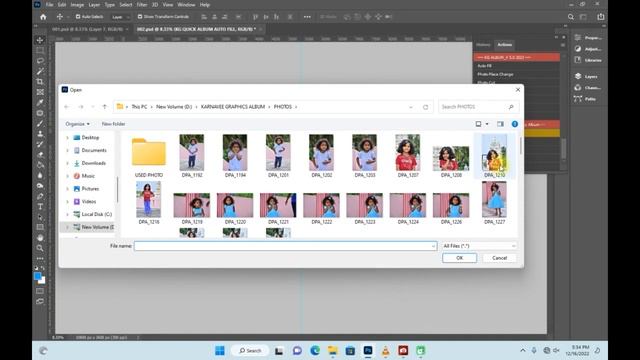Click OK in the Open dialog
The height and width of the screenshot is (360, 640).
click(x=460, y=258)
